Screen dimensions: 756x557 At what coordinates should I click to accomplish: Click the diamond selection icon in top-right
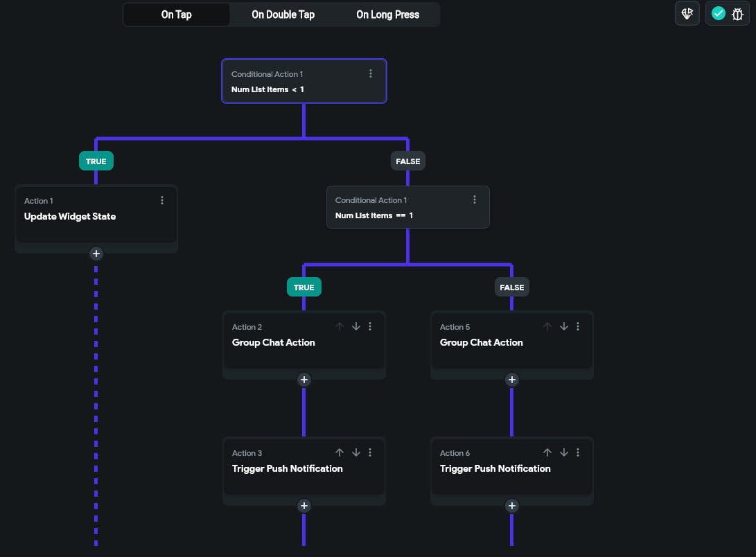tap(687, 14)
